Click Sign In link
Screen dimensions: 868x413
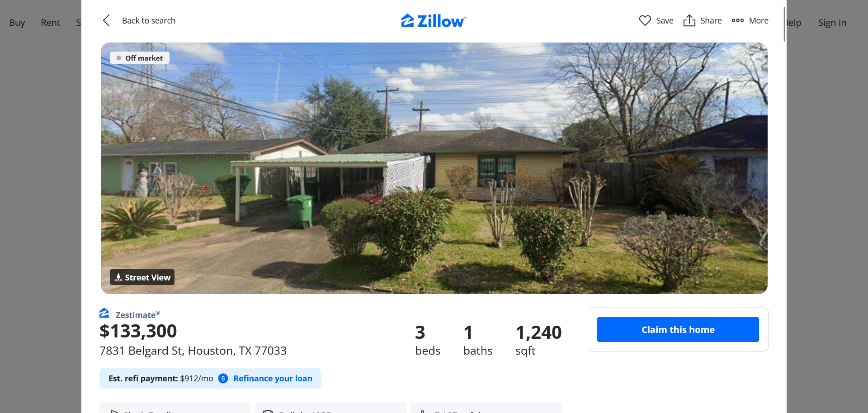[x=832, y=22]
